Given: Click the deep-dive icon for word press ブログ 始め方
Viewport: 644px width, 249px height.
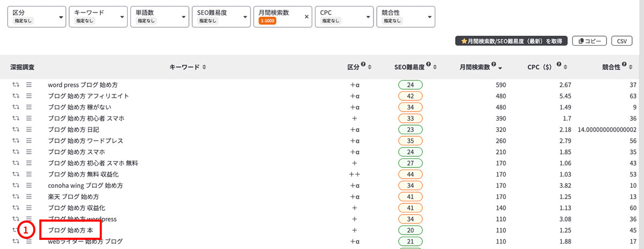Looking at the screenshot, I should [16, 85].
